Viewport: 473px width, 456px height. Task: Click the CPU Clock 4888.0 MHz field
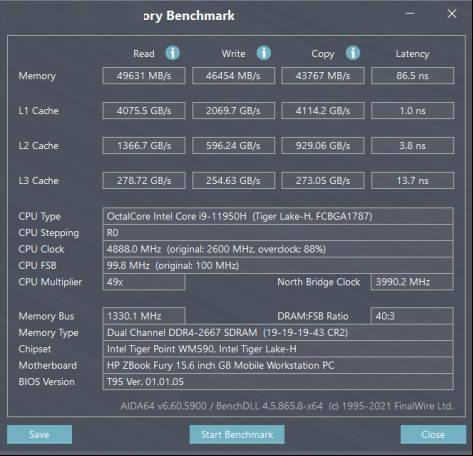pos(278,249)
